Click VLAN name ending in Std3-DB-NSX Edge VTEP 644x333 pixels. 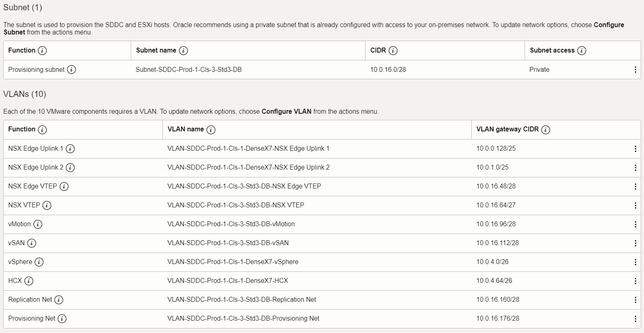pos(244,186)
